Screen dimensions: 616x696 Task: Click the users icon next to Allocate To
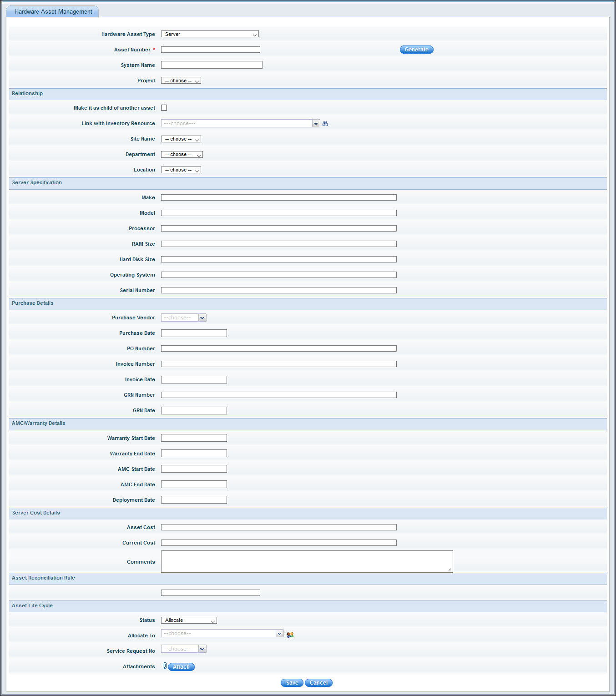coord(290,635)
